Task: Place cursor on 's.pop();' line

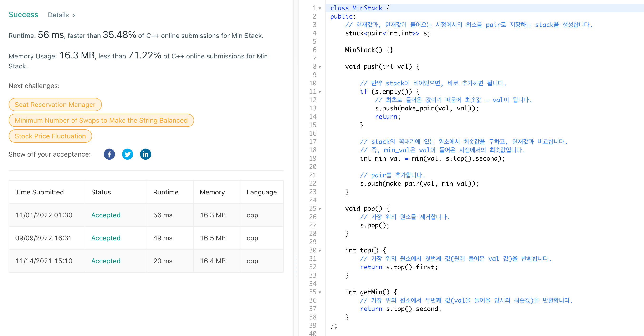Action: pyautogui.click(x=374, y=225)
